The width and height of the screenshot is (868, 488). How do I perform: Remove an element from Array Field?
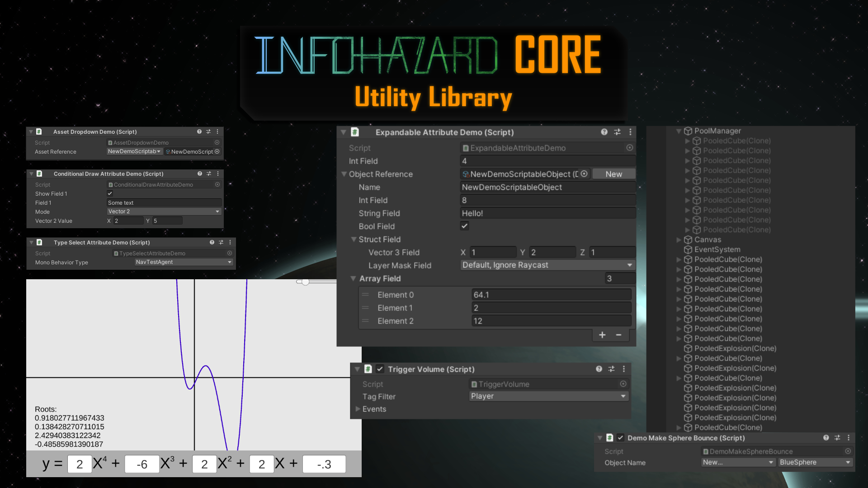618,335
